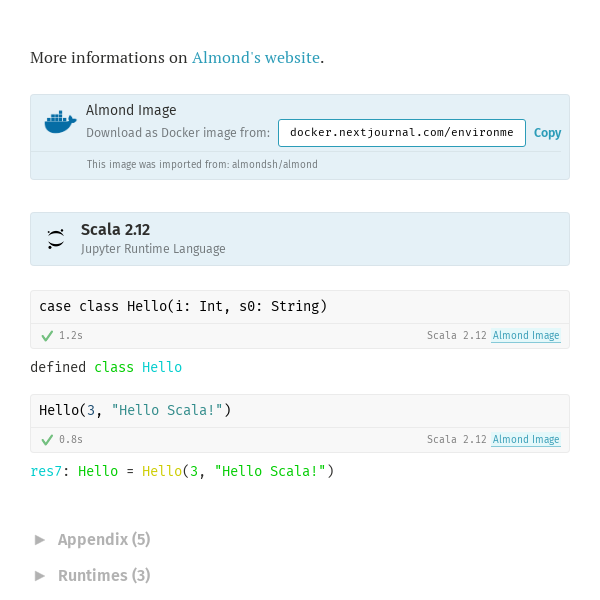Image resolution: width=600 pixels, height=600 pixels.
Task: Open Almond Image link under case class cell
Action: tap(526, 336)
